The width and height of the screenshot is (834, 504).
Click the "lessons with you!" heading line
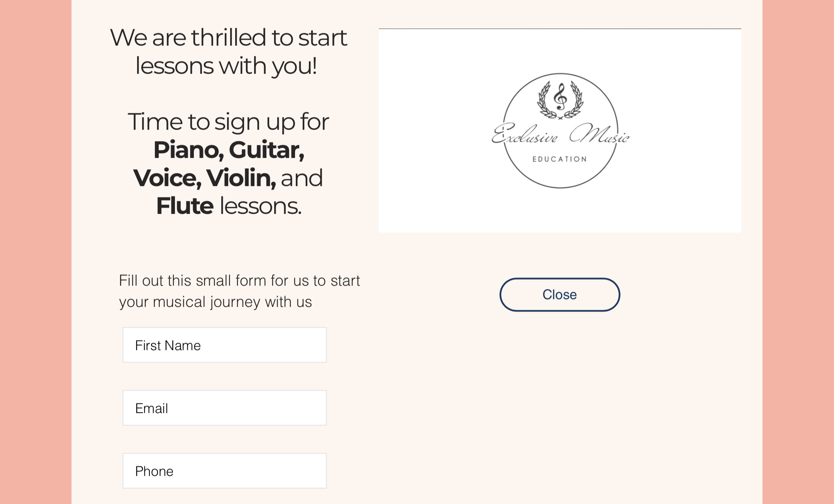pyautogui.click(x=226, y=66)
